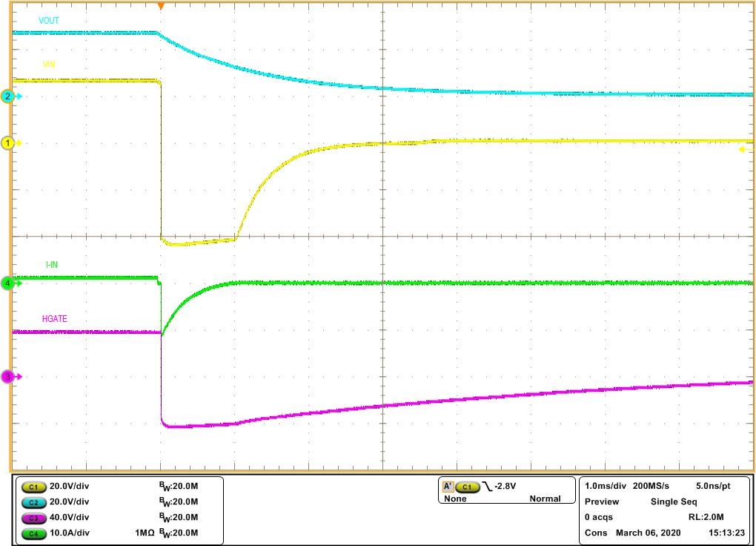756x546 pixels.
Task: Select the orange trigger position marker
Action: tap(161, 6)
